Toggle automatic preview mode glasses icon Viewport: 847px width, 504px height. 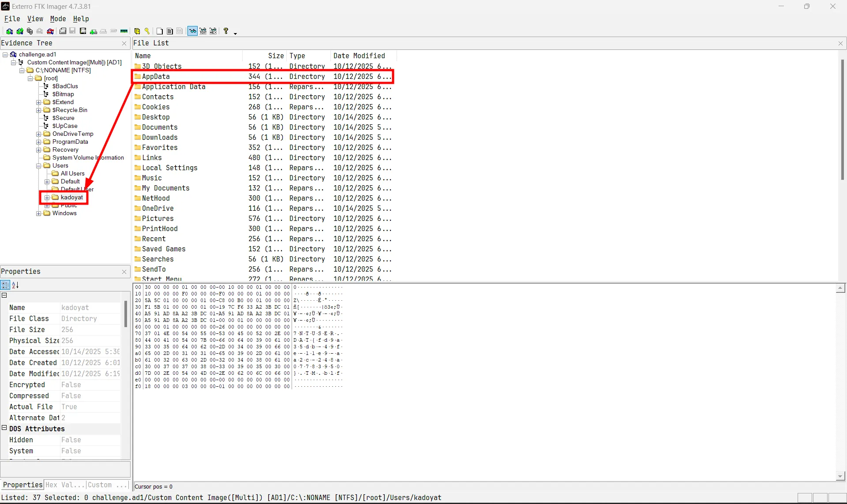click(x=193, y=31)
